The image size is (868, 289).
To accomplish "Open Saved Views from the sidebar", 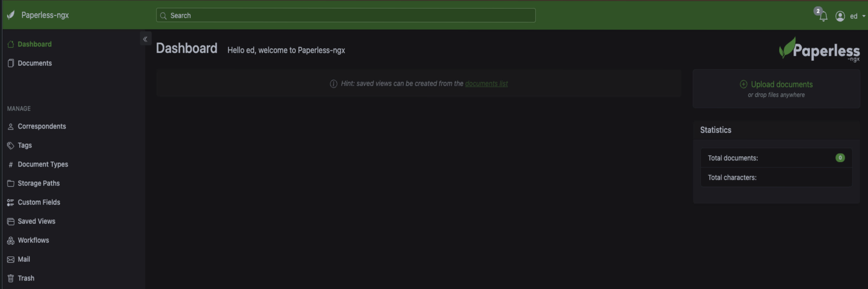I will [36, 221].
